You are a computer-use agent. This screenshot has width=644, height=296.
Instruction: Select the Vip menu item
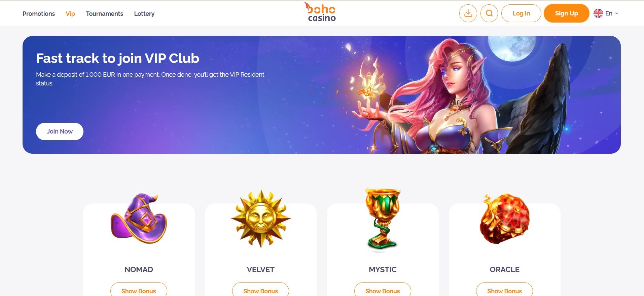[70, 14]
